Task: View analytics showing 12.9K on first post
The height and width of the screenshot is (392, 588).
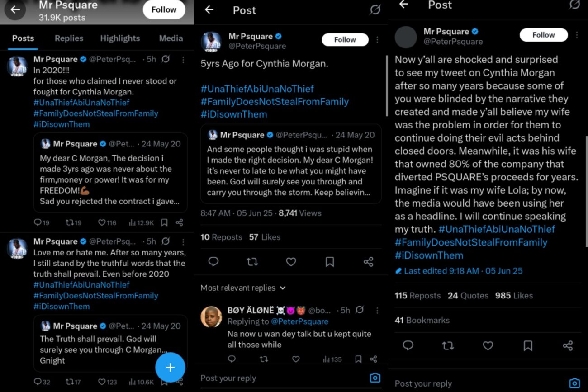Action: 142,222
